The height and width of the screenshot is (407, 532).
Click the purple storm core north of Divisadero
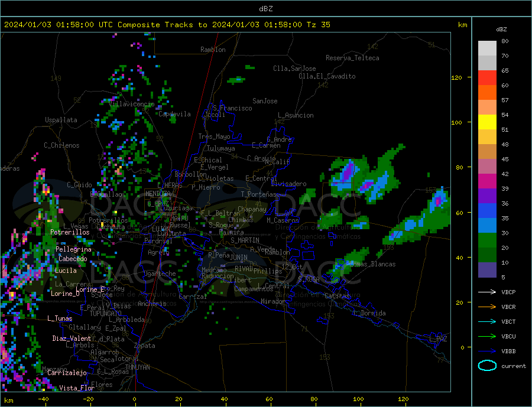pos(348,172)
